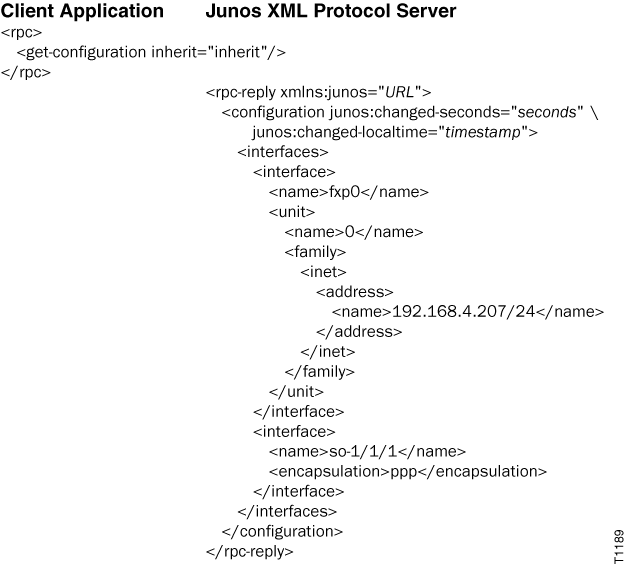Click the opening <interfaces> tag
This screenshot has height=565, width=627.
pyautogui.click(x=283, y=152)
